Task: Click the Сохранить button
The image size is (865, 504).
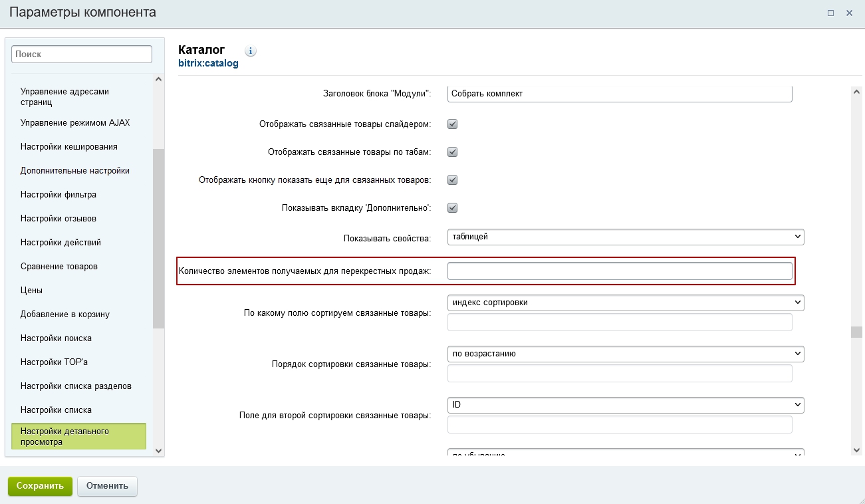Action: [40, 486]
